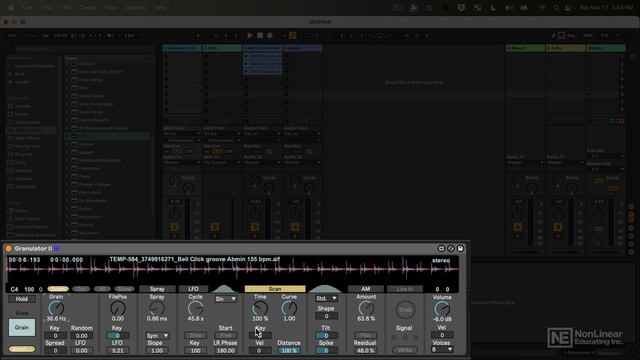Click the volume icon in macOS menu bar
The image size is (640, 360).
[x=509, y=8]
